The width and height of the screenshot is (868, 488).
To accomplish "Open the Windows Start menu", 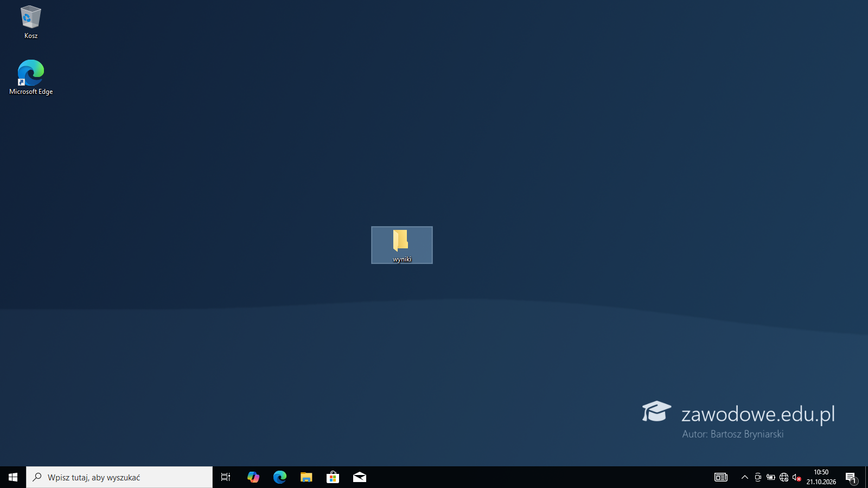I will pyautogui.click(x=13, y=477).
